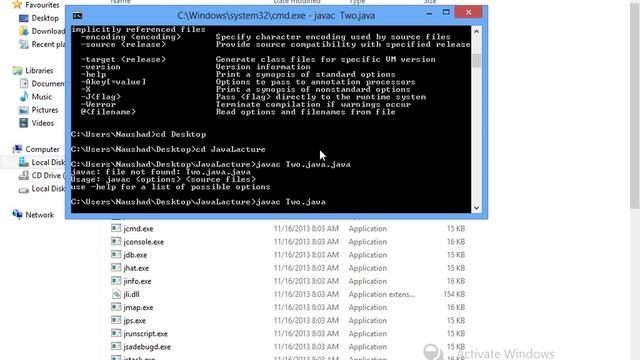The width and height of the screenshot is (640, 360).
Task: Select jsadebugd.exe in the file list
Action: tap(147, 347)
